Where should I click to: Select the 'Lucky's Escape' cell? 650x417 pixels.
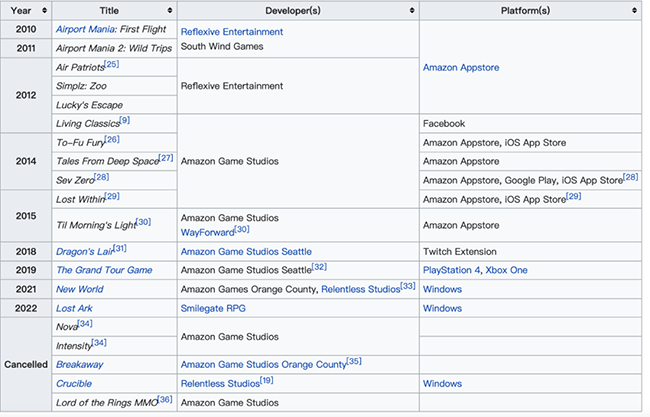coord(115,105)
